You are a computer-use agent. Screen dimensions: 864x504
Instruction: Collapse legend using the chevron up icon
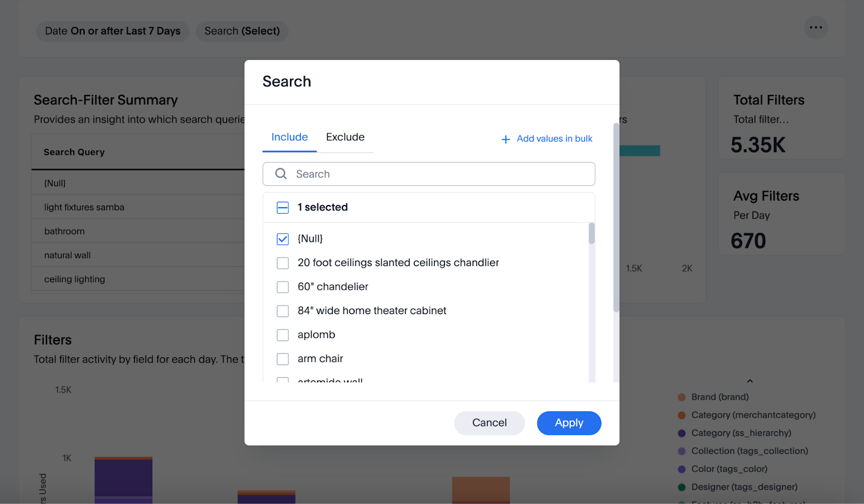coord(750,381)
